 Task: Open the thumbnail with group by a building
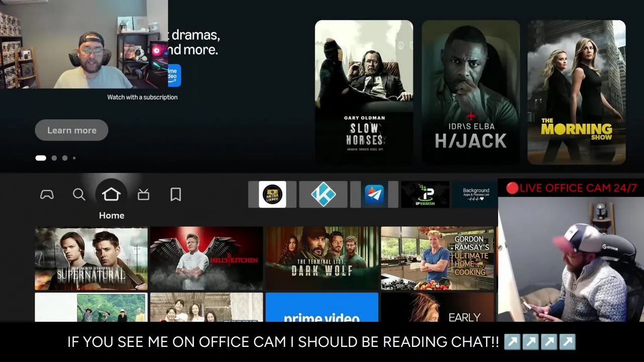[206, 307]
